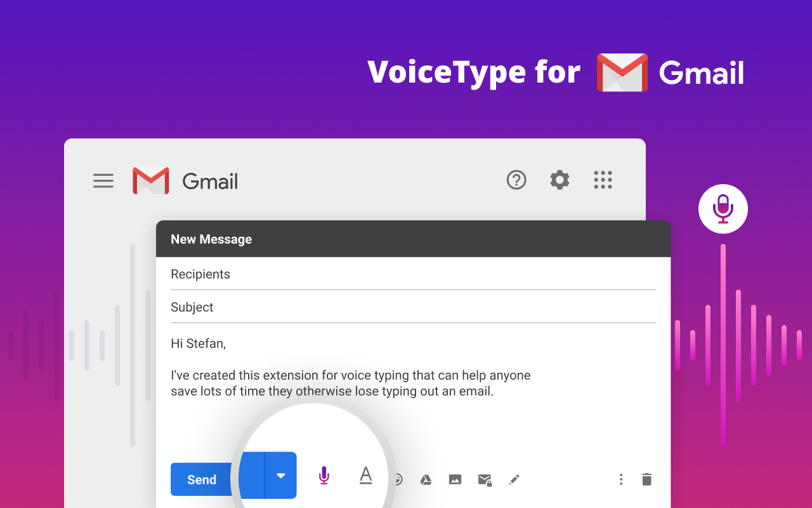
Task: Insert signature using the pen icon
Action: tap(514, 479)
